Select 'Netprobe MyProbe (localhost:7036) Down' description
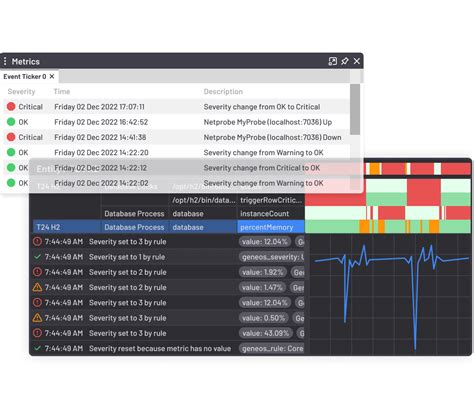Viewport: 474px width, 407px height. tap(272, 137)
